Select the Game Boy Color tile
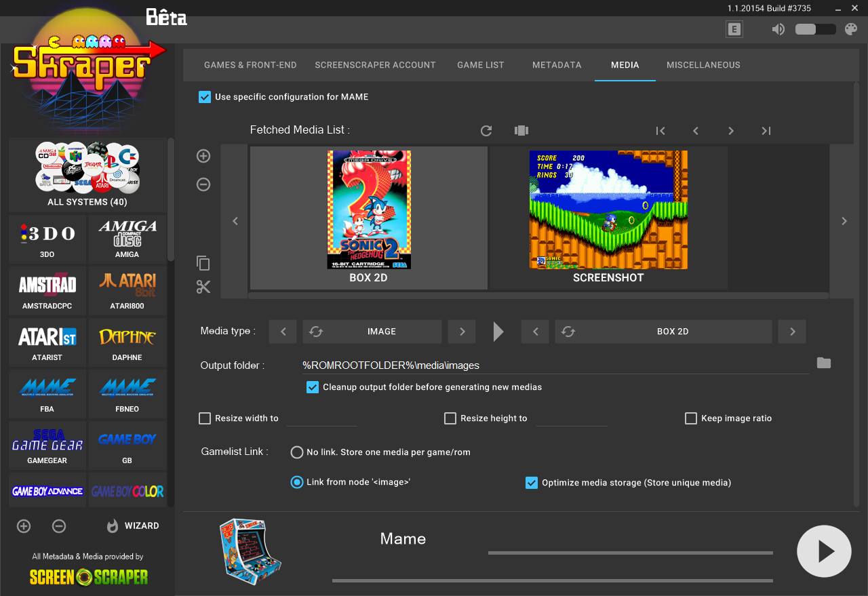The height and width of the screenshot is (596, 868). point(127,490)
